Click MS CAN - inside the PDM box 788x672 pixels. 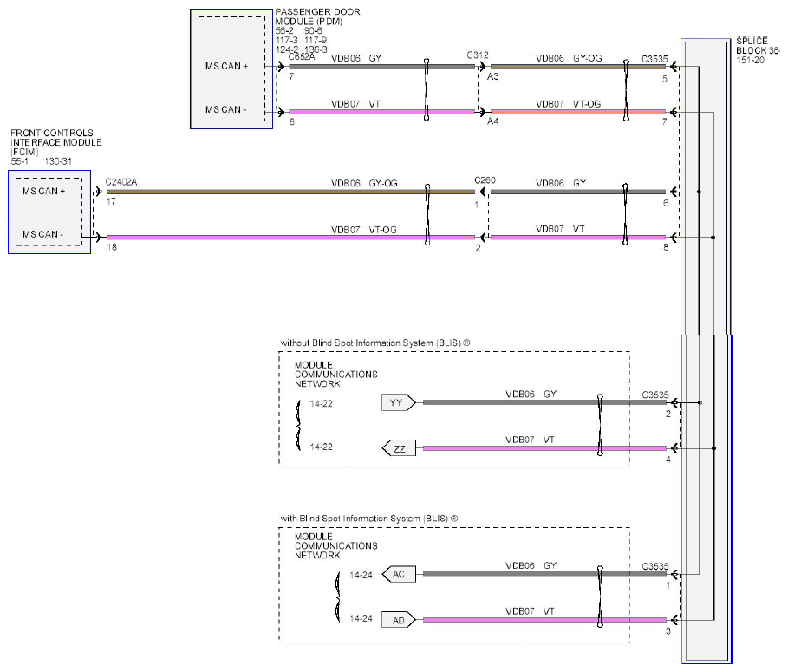[225, 109]
